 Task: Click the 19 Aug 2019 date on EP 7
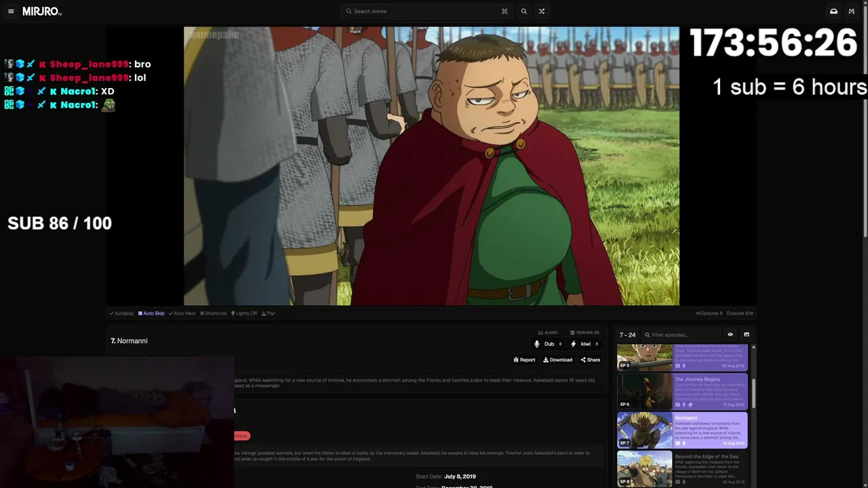733,443
